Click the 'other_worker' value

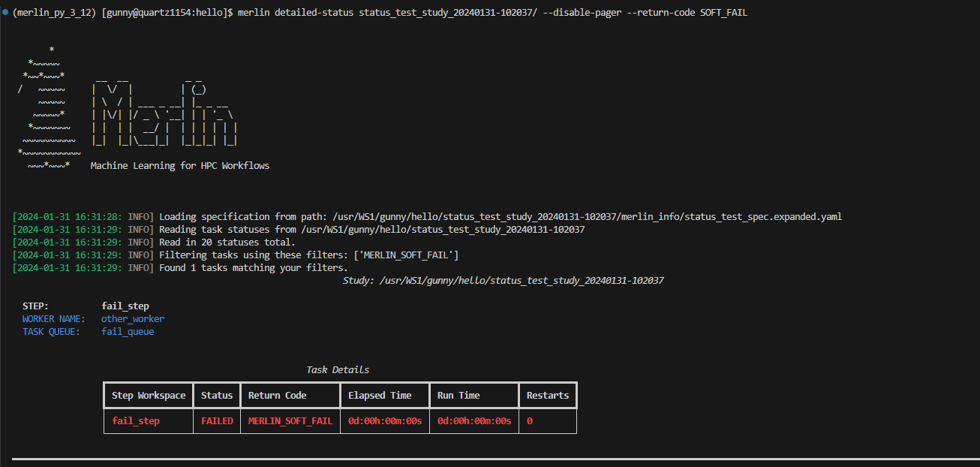133,319
